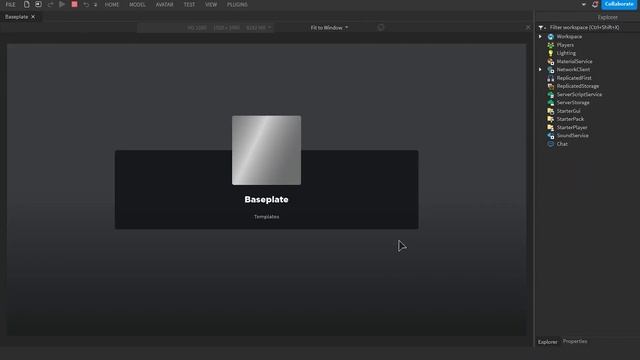Stop the test with the red Stop button
640x360 pixels.
(x=74, y=4)
